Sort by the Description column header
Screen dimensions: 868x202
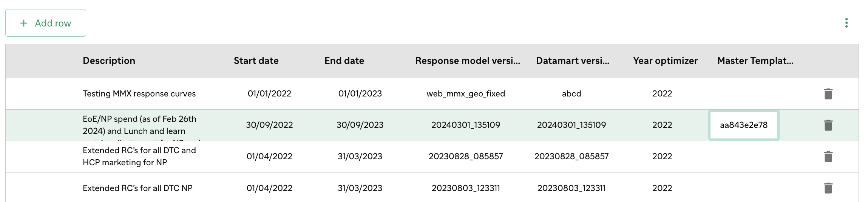(x=109, y=61)
